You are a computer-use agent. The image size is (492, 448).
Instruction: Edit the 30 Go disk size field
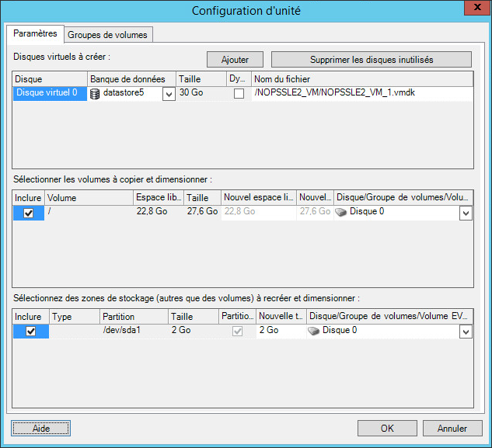[x=201, y=94]
